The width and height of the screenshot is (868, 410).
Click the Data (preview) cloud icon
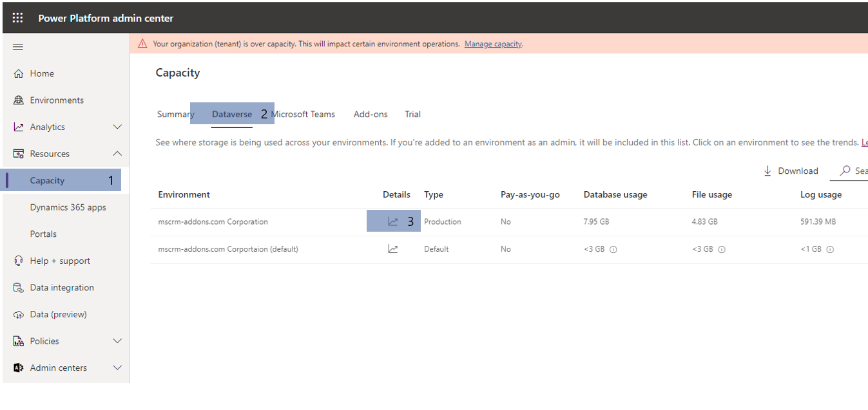pos(19,315)
